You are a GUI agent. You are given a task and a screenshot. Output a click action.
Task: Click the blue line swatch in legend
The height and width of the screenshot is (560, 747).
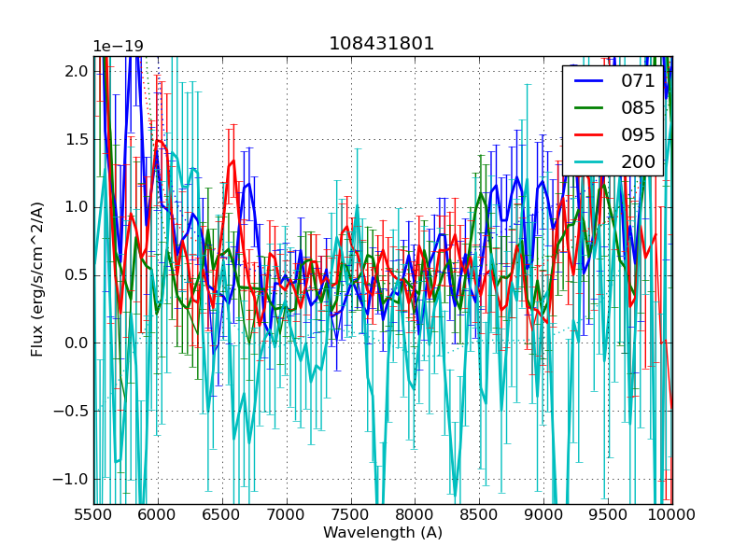click(x=591, y=81)
